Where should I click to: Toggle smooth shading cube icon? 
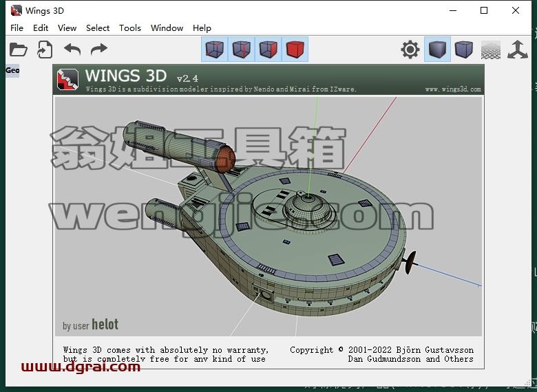tap(464, 50)
